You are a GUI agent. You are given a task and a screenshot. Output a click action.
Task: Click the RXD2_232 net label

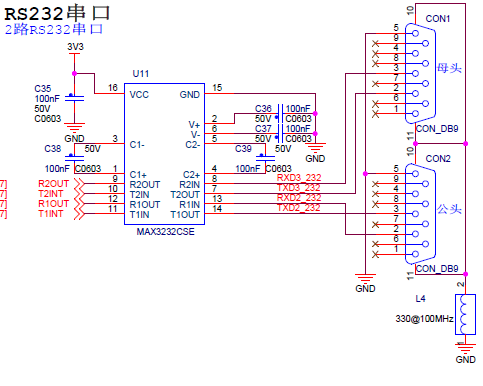pos(299,198)
